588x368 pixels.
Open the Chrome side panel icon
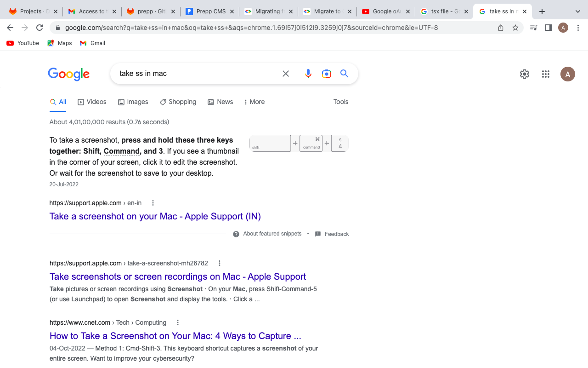coord(548,28)
